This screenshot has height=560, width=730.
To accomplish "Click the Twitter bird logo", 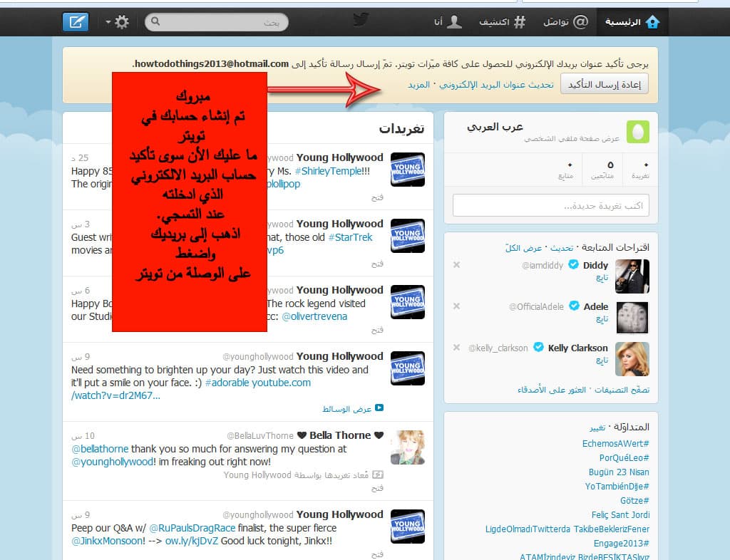I will [x=361, y=21].
